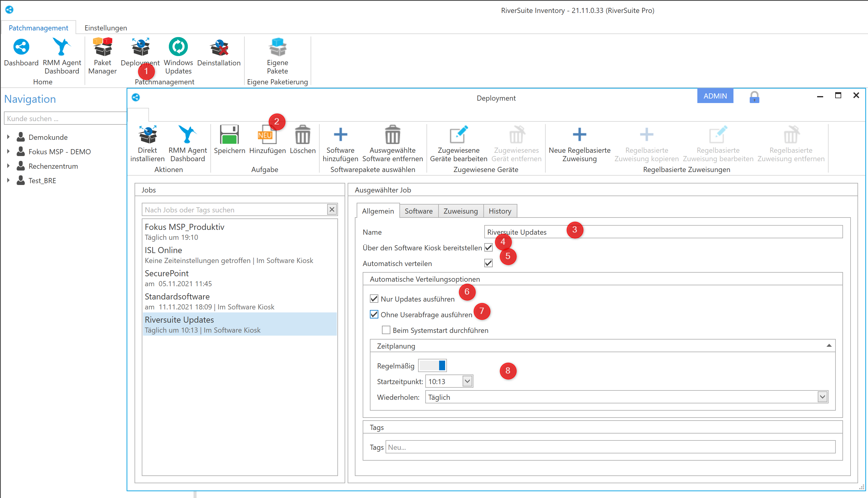868x498 pixels.
Task: Click the lock icon next to ADMIN
Action: 754,97
